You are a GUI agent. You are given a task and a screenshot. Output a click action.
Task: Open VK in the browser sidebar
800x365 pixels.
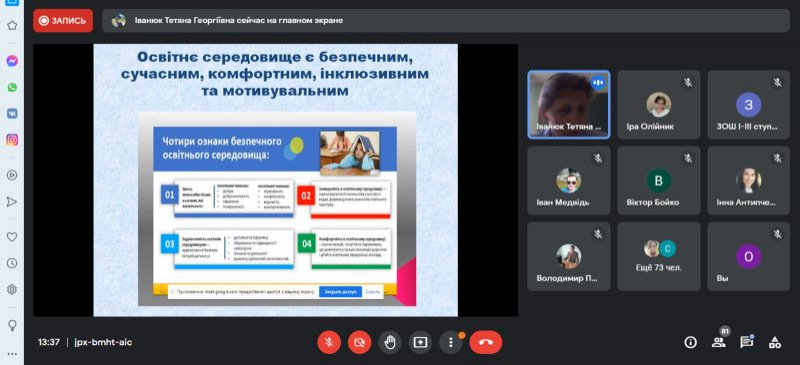pos(12,113)
